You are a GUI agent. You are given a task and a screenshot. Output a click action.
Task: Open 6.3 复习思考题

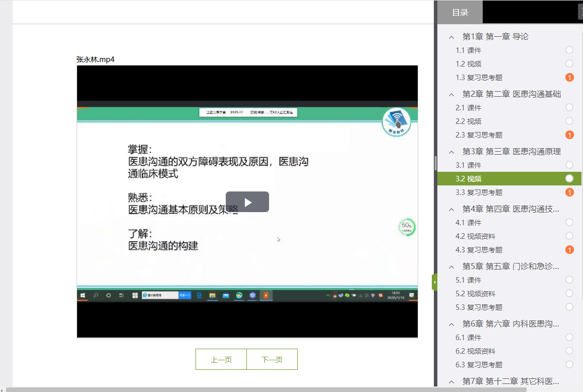point(479,365)
